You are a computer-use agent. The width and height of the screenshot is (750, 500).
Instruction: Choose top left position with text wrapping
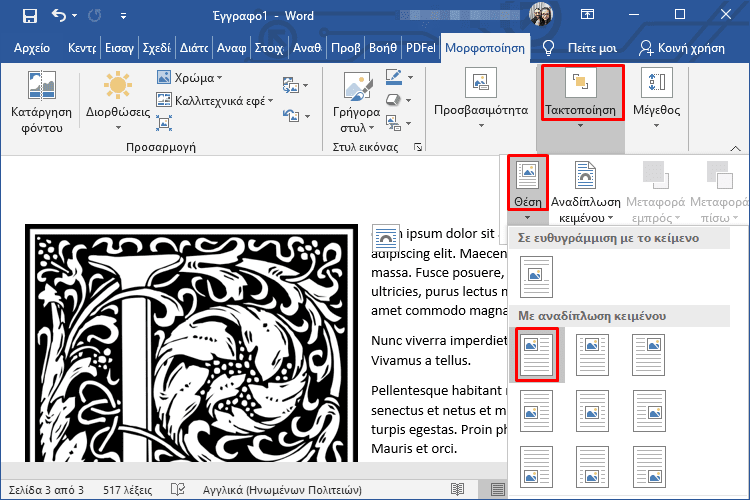[537, 355]
